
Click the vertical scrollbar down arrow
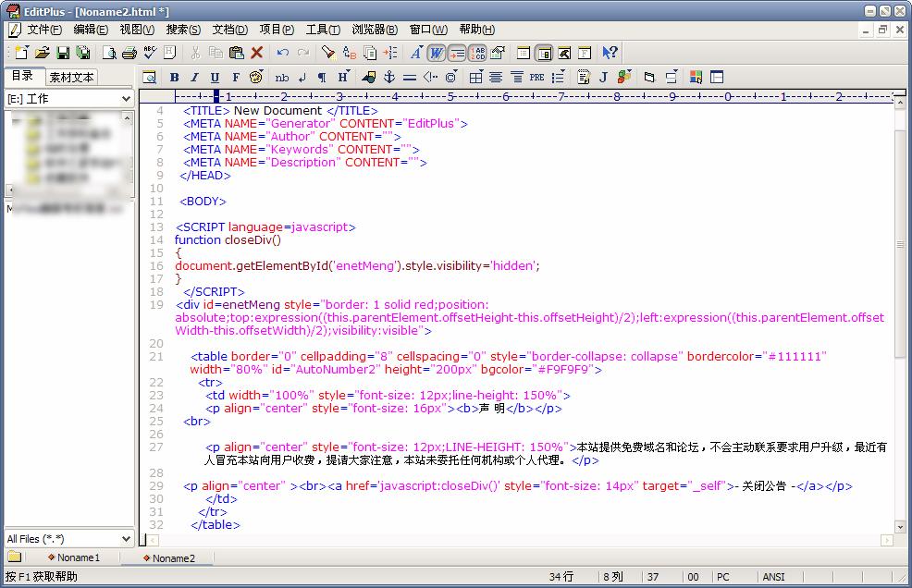(900, 527)
